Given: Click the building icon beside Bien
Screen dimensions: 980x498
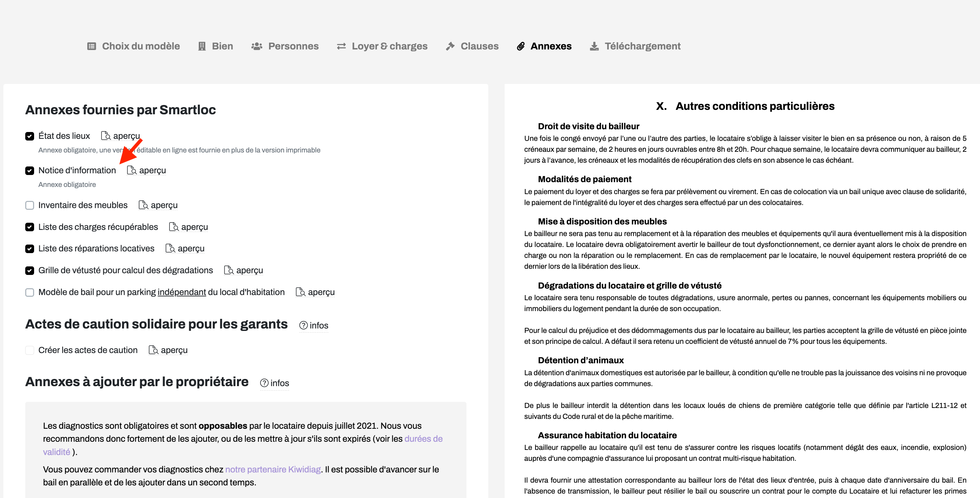Looking at the screenshot, I should [202, 46].
